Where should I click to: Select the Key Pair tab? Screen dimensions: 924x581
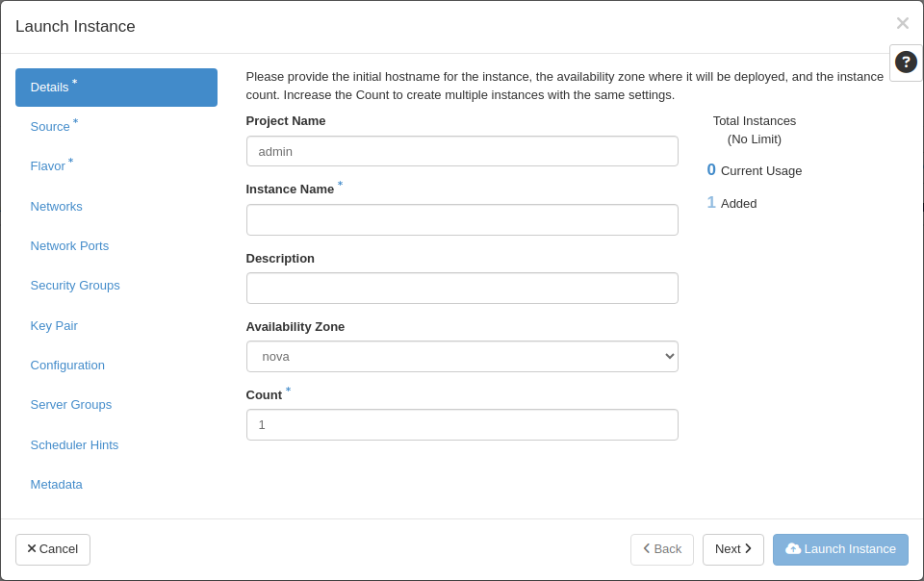click(x=116, y=325)
